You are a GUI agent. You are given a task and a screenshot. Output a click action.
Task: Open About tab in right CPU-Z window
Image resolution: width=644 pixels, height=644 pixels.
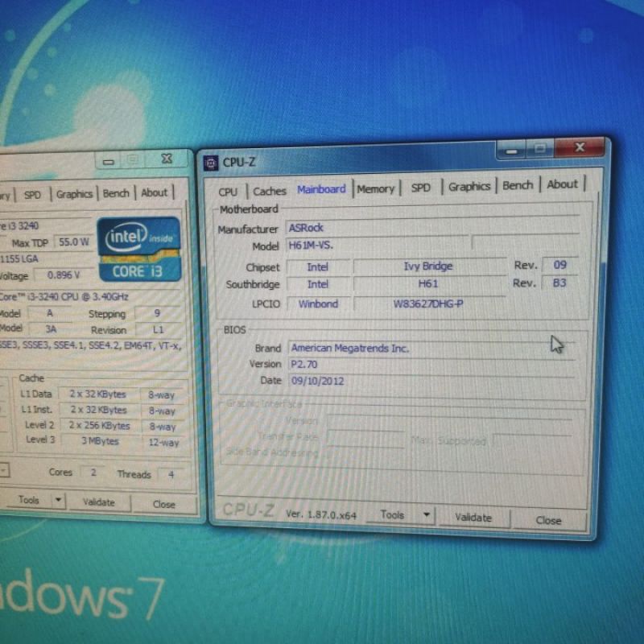point(562,184)
